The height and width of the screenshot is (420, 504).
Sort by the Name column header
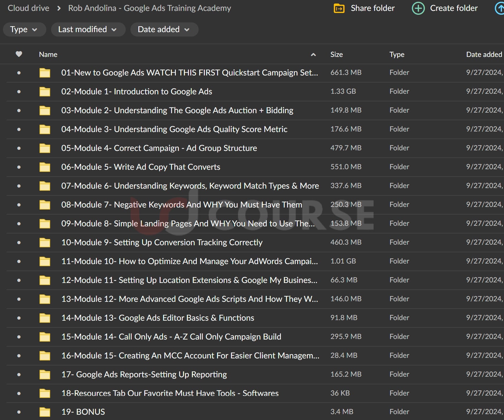(x=48, y=55)
